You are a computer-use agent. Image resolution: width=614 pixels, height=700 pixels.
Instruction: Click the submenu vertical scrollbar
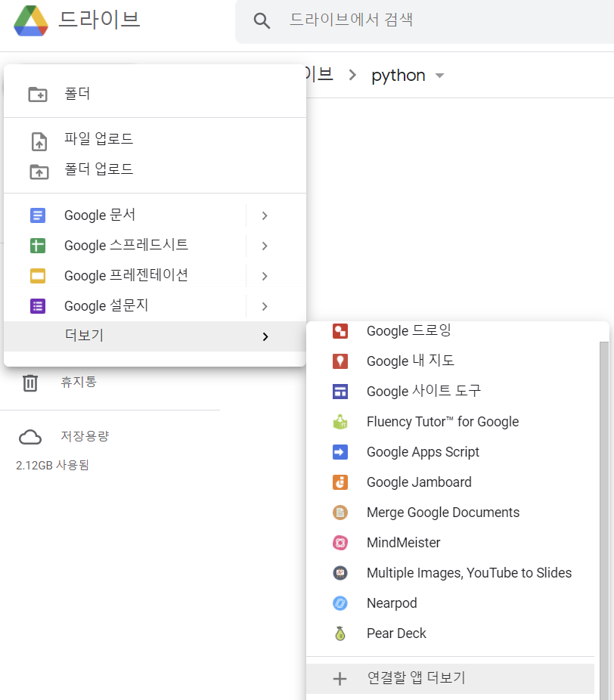click(x=603, y=521)
